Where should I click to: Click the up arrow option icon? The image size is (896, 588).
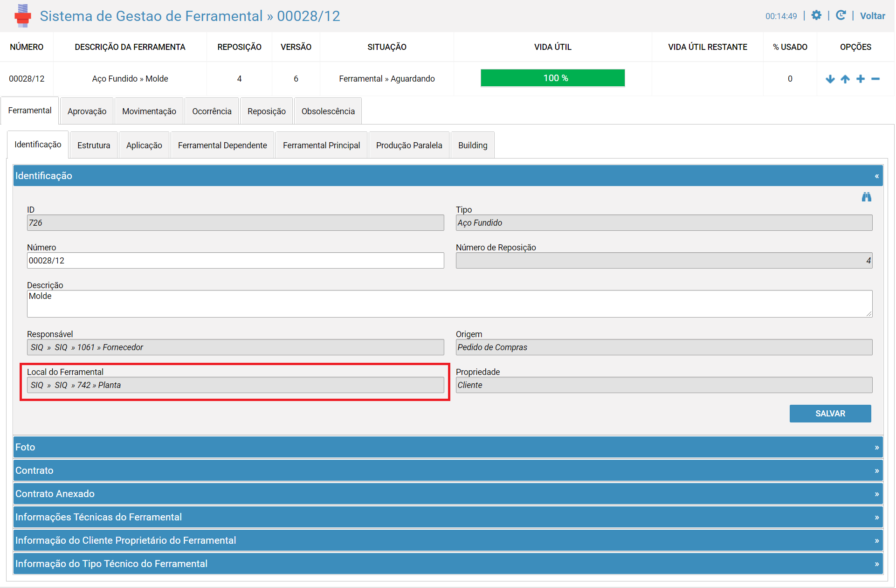point(845,79)
